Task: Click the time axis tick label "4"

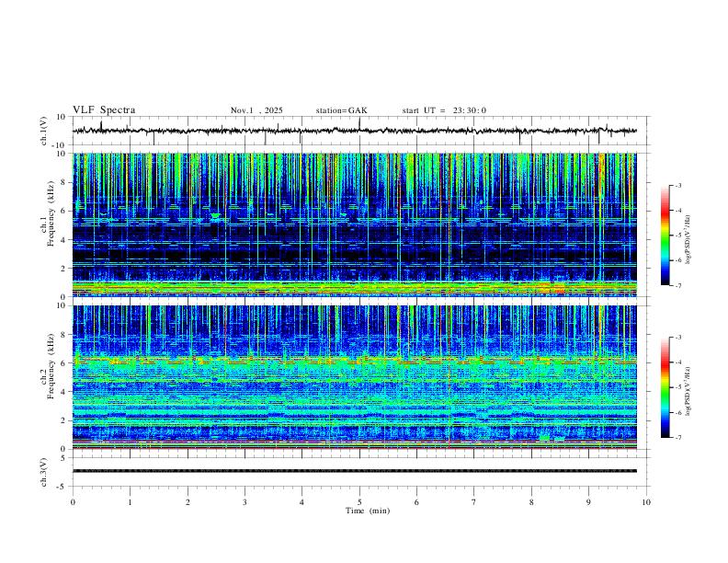Action: point(301,502)
